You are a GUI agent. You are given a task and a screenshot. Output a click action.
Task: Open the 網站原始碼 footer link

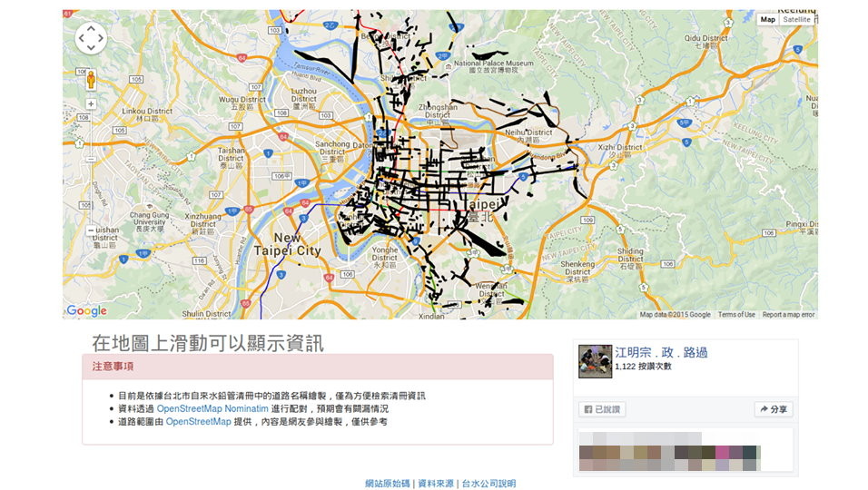[x=387, y=484]
